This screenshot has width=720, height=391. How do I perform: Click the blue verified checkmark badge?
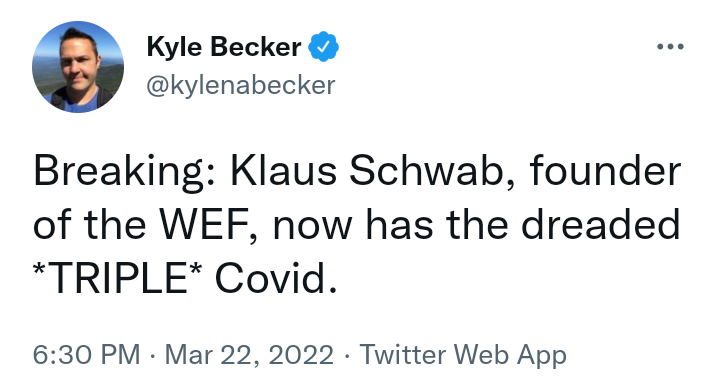pyautogui.click(x=323, y=46)
